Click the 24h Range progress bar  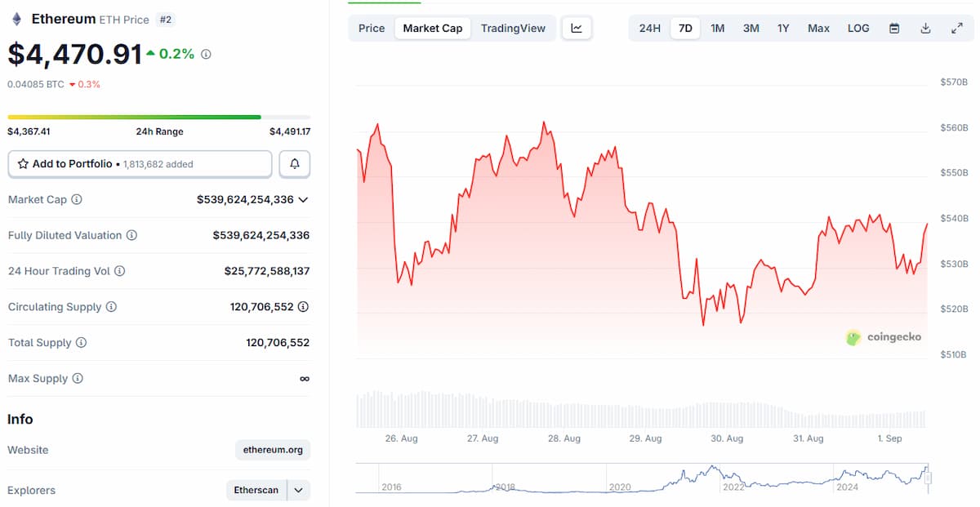click(159, 117)
